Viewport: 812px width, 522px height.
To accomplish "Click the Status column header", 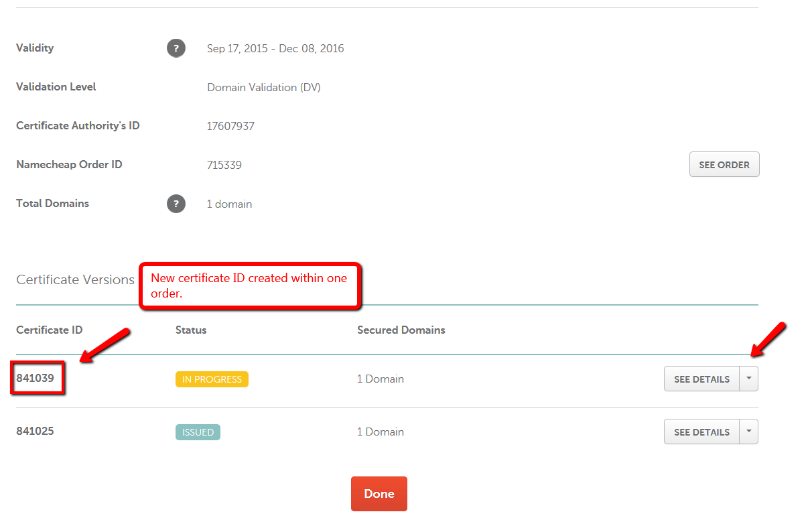I will (191, 330).
